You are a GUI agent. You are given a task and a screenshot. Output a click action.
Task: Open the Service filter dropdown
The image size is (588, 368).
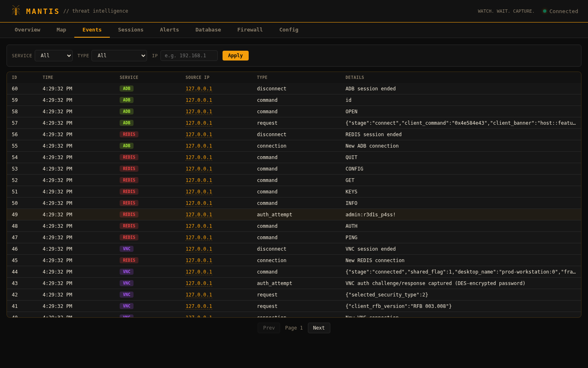[x=53, y=56]
